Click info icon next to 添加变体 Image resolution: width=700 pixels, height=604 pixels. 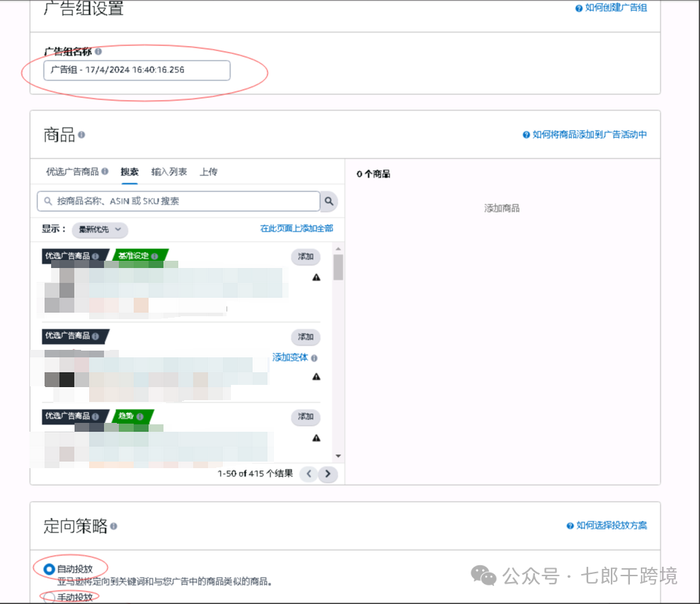tap(314, 358)
